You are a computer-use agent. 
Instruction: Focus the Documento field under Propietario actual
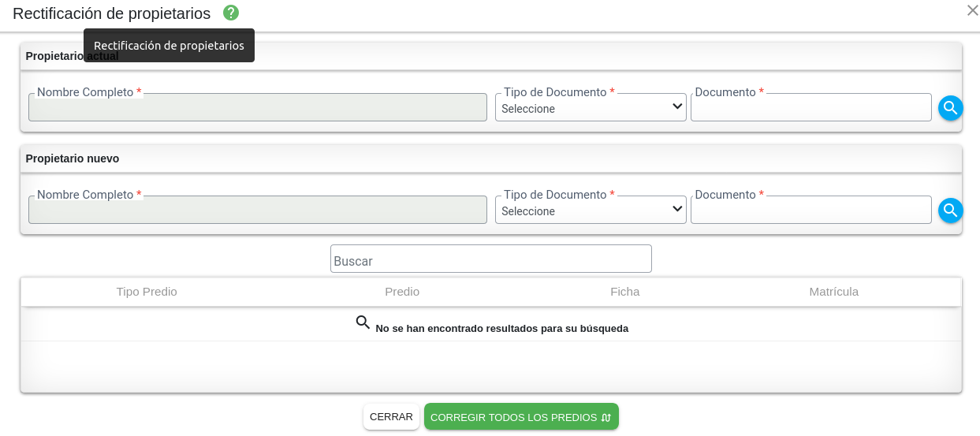pos(810,108)
